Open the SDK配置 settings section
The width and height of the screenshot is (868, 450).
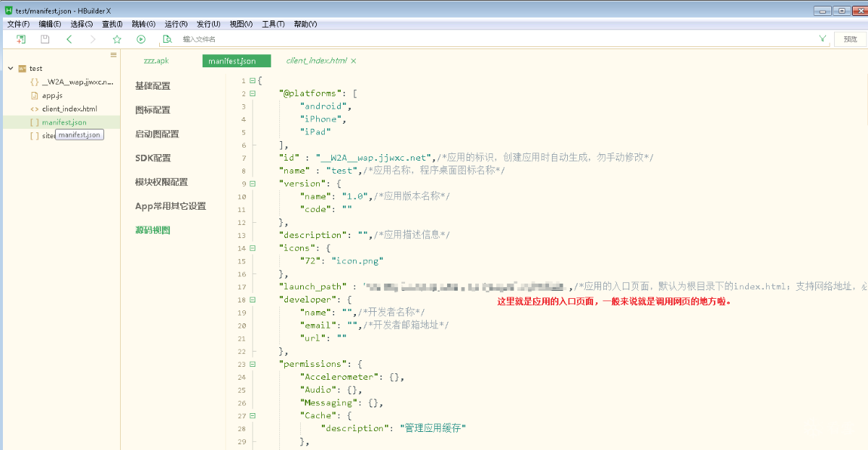point(153,158)
